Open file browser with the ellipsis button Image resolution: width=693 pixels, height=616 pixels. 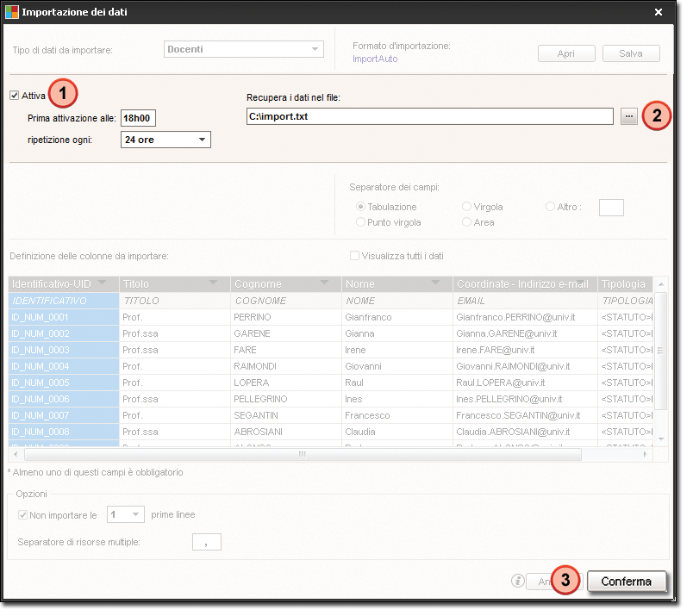click(x=629, y=116)
